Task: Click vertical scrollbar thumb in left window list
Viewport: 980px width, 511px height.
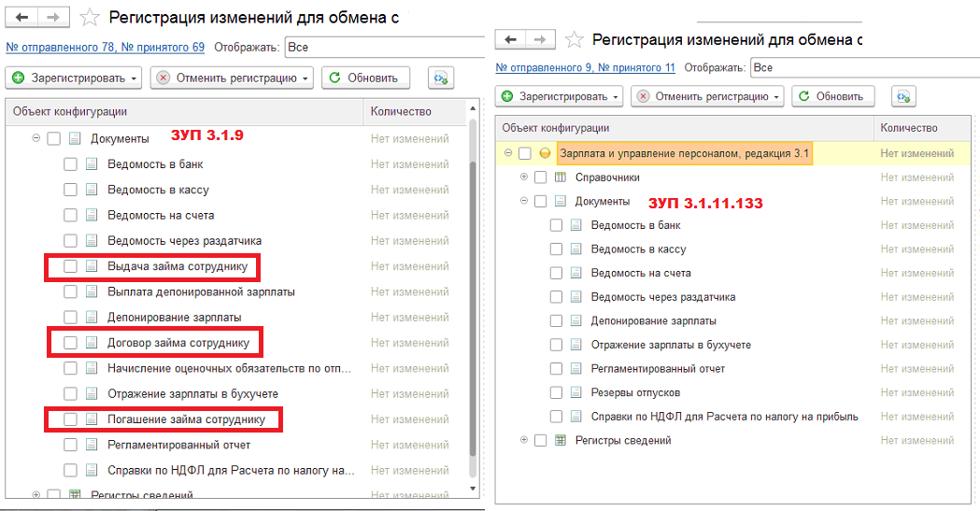Action: click(x=473, y=309)
